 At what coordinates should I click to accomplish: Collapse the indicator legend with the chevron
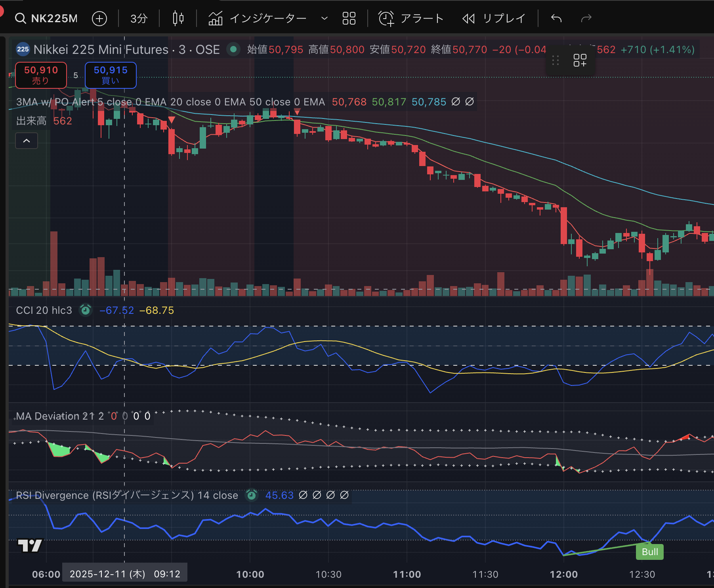pos(27,141)
